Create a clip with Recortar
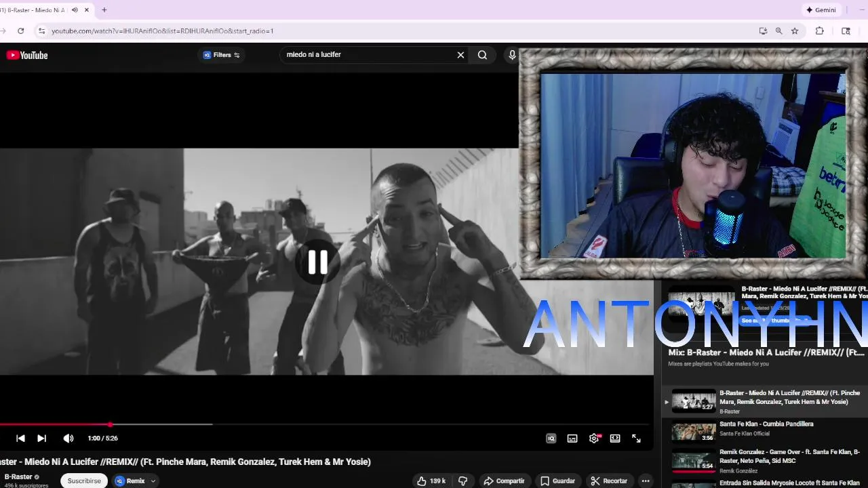868x488 pixels. tap(609, 481)
